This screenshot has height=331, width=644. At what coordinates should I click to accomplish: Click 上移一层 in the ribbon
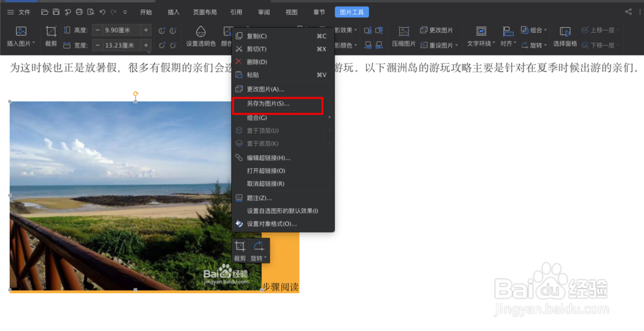click(x=600, y=30)
